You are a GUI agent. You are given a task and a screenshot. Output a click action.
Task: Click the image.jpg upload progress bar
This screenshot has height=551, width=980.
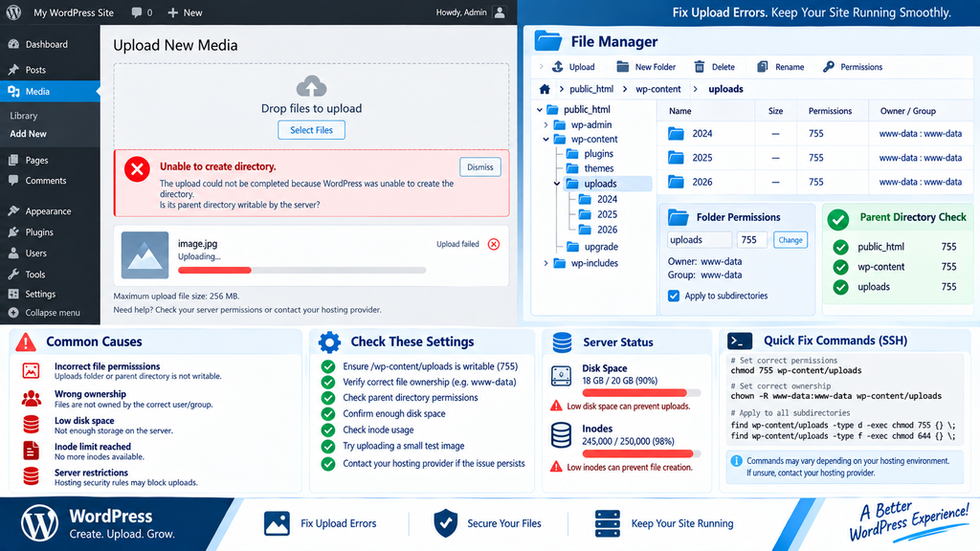pyautogui.click(x=301, y=271)
